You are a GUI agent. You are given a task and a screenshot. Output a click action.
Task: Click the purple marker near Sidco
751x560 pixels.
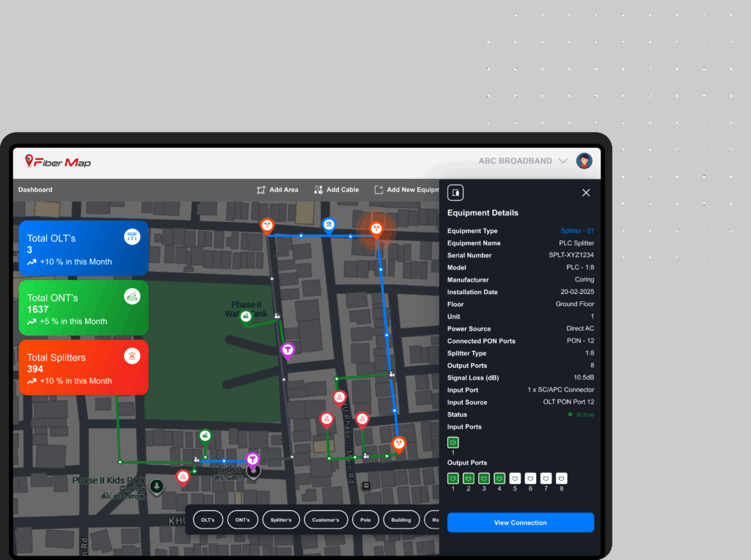click(253, 460)
